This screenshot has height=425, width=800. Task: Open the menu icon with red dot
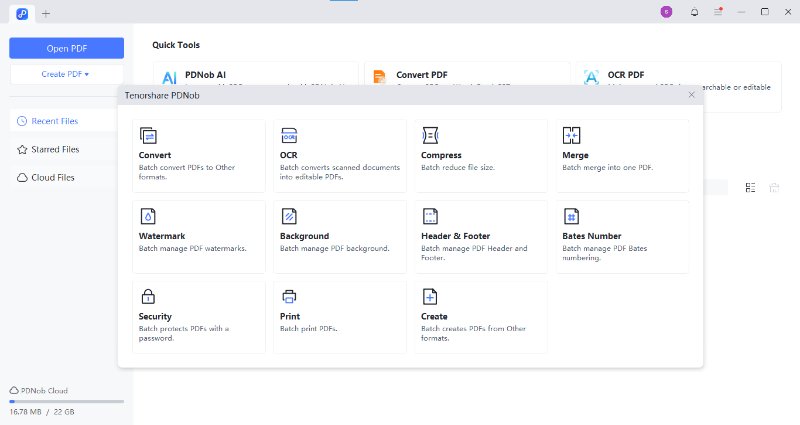[x=718, y=11]
